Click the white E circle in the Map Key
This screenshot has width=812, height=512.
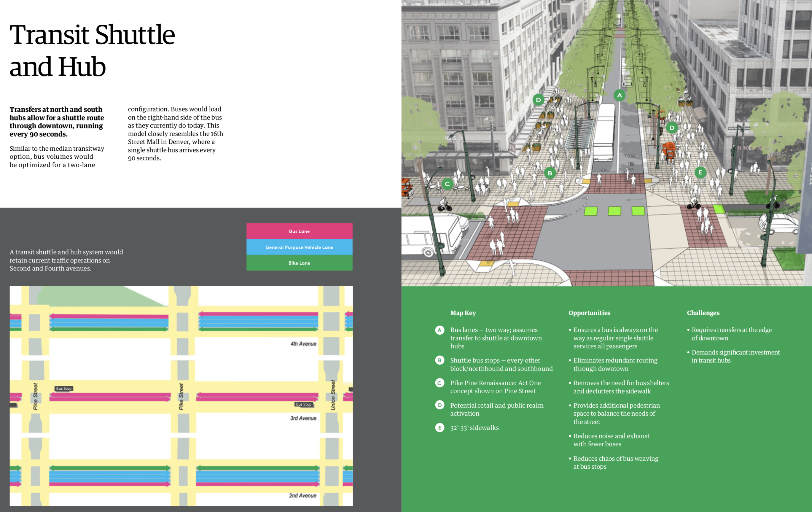[x=440, y=428]
